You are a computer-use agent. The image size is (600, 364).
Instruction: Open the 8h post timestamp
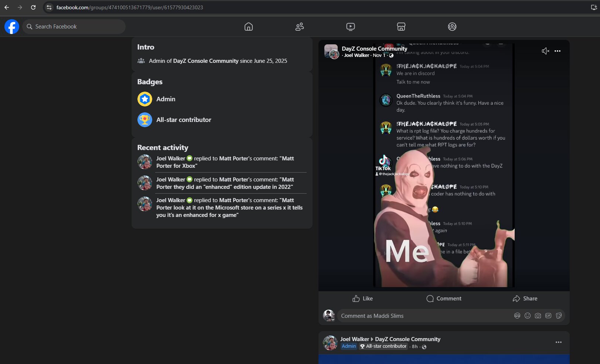(x=415, y=347)
